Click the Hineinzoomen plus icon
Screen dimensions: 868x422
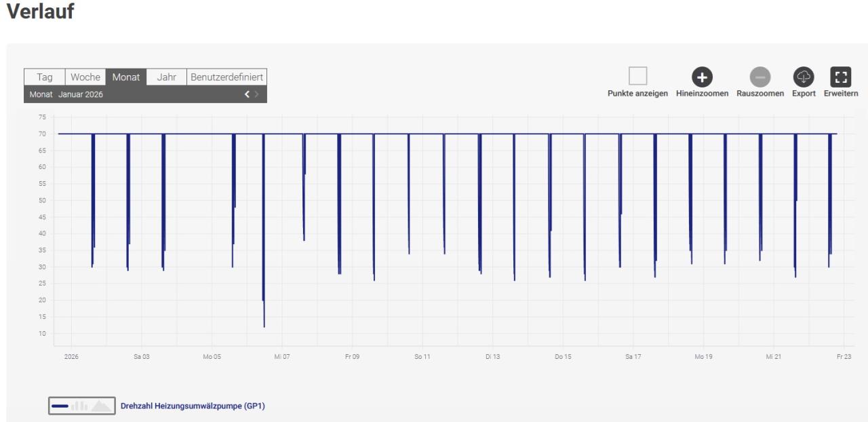click(x=702, y=77)
